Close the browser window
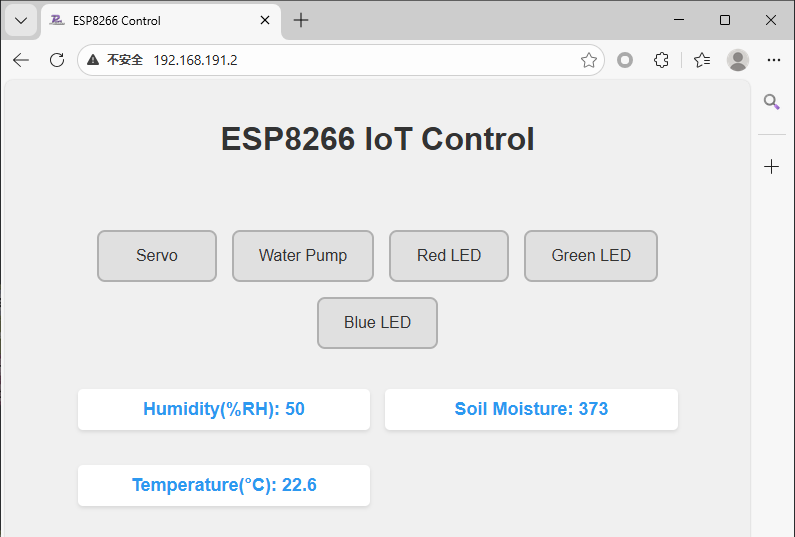795x537 pixels. click(771, 20)
